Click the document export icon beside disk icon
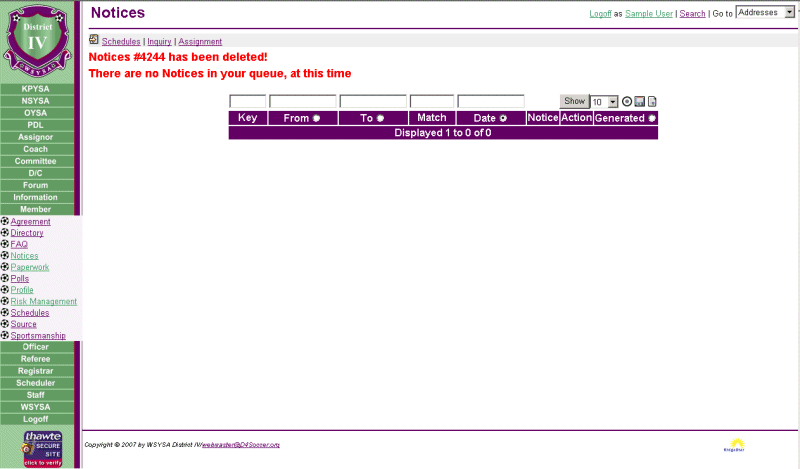This screenshot has height=469, width=800. (652, 102)
